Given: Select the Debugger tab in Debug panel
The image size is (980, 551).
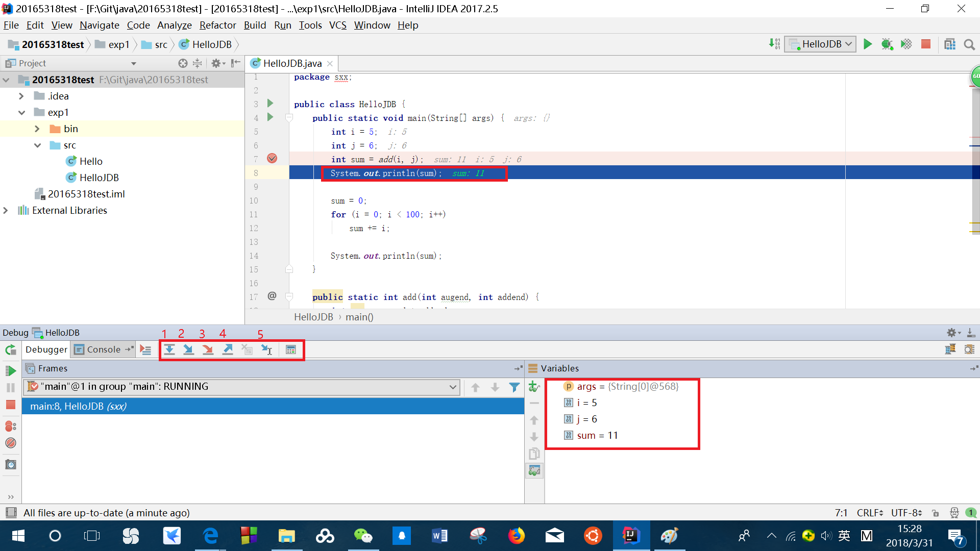Looking at the screenshot, I should tap(46, 350).
